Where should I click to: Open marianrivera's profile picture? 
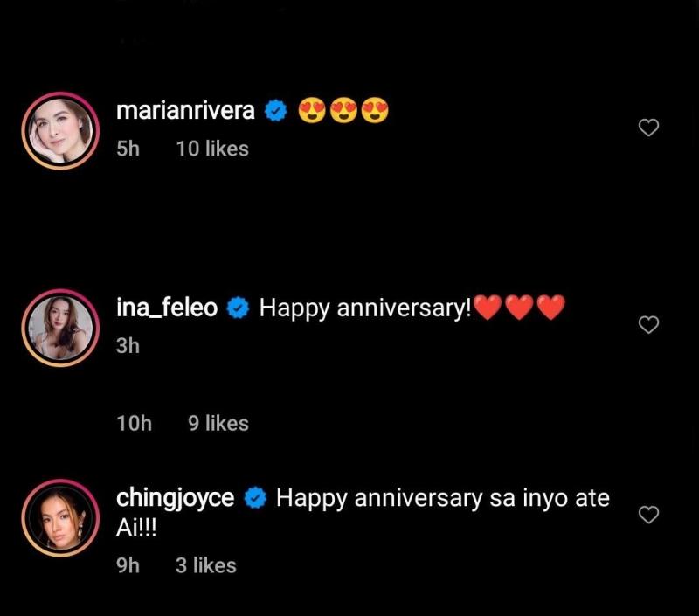(x=57, y=129)
